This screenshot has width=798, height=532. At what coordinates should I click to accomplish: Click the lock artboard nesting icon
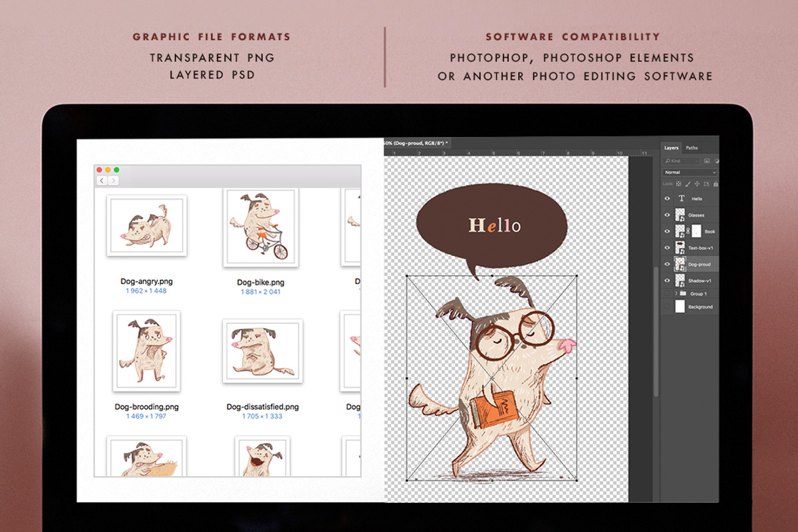click(x=706, y=184)
